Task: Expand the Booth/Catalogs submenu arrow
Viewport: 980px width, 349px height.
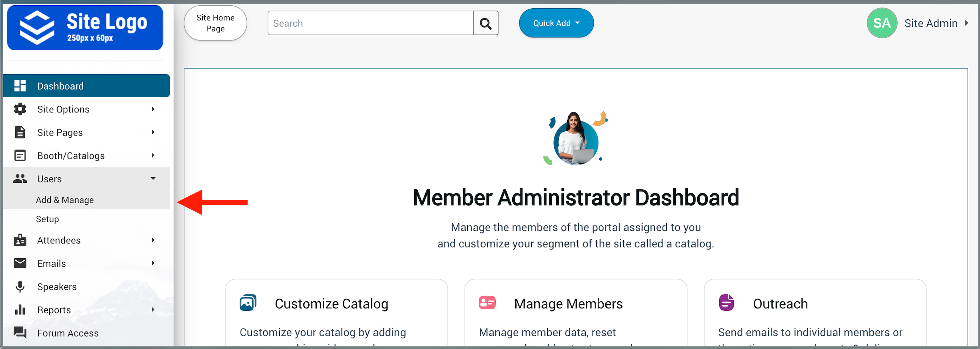Action: [x=153, y=155]
